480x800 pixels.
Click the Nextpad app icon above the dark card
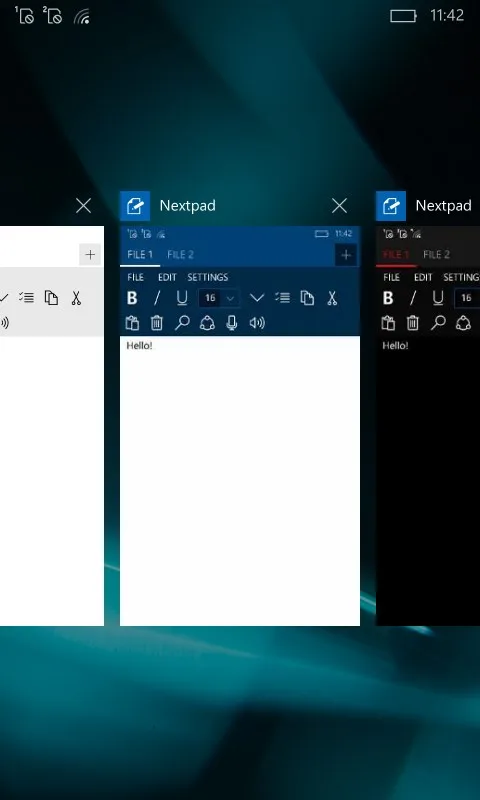(x=391, y=206)
